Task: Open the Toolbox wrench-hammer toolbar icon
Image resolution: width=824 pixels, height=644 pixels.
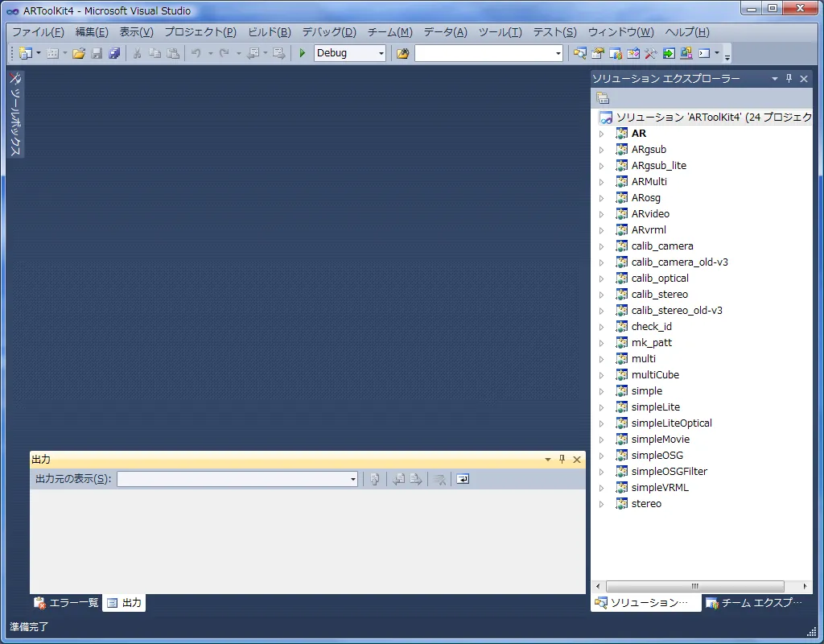Action: click(650, 53)
